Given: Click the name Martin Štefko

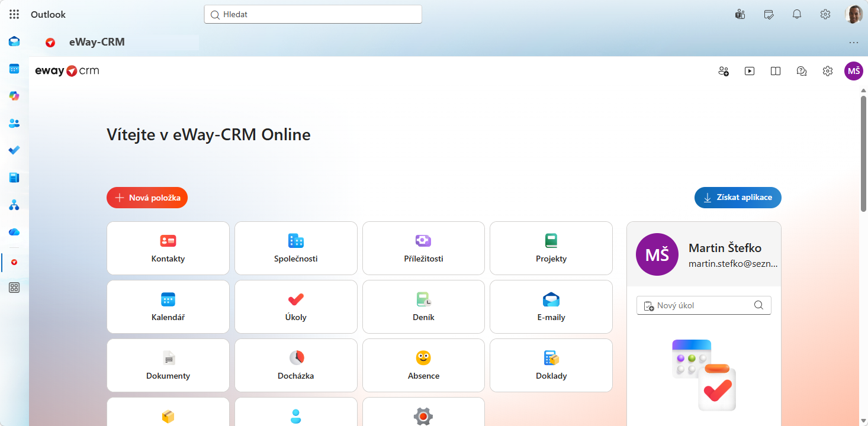Looking at the screenshot, I should tap(725, 248).
